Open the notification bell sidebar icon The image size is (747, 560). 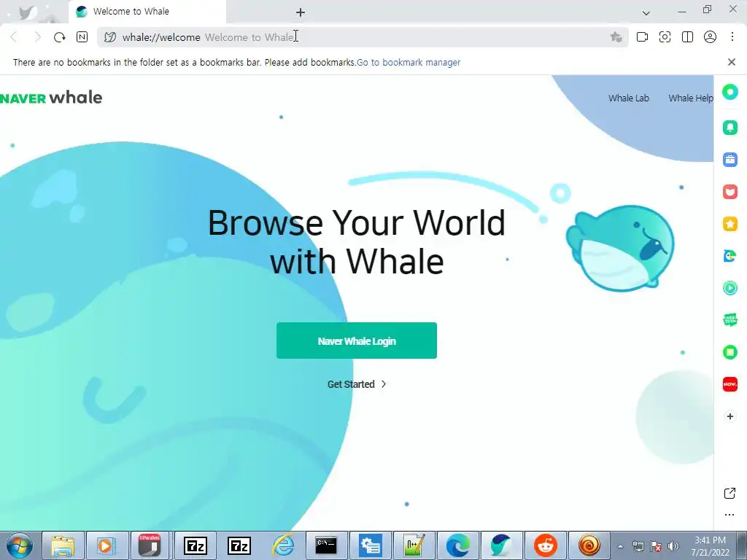[x=729, y=127]
